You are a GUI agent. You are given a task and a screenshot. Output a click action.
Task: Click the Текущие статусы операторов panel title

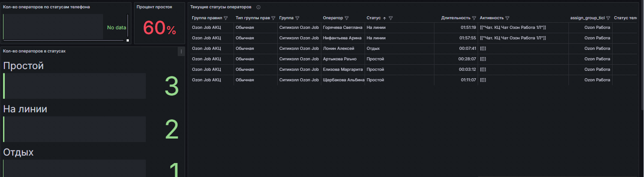click(x=220, y=7)
